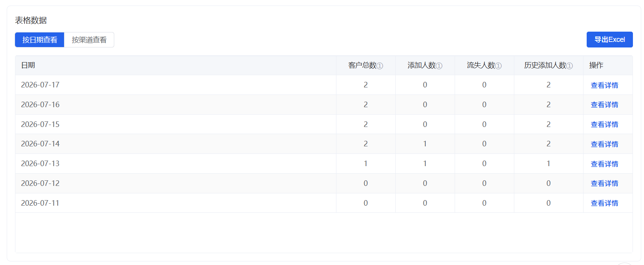Click 查看详情 in 2026-07-12 row
Screen dimensions: 644x265
604,184
